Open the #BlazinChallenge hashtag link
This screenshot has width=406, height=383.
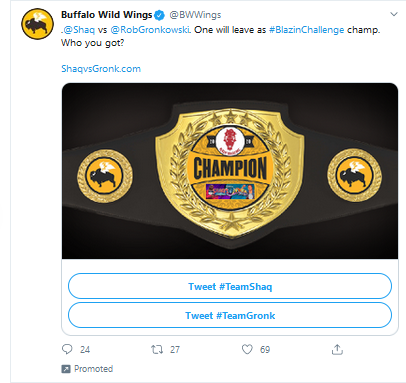(x=306, y=30)
